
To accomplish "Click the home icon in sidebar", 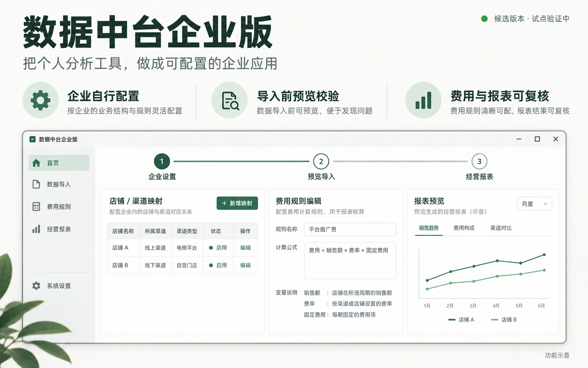I will [x=36, y=163].
